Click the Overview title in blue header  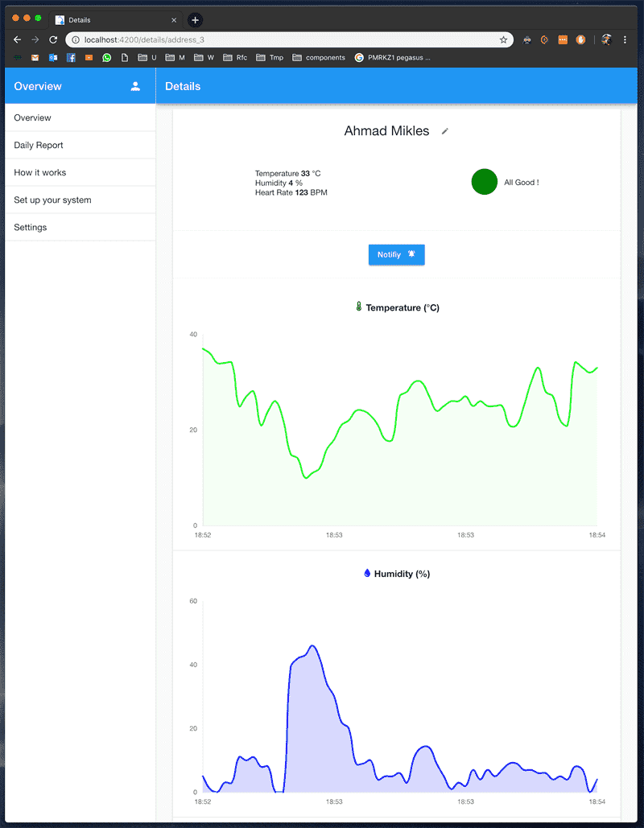(x=38, y=87)
